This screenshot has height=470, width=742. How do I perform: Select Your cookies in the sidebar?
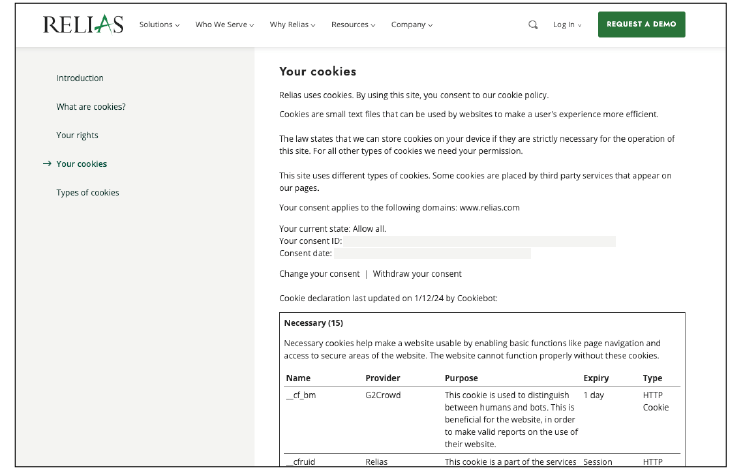click(81, 164)
